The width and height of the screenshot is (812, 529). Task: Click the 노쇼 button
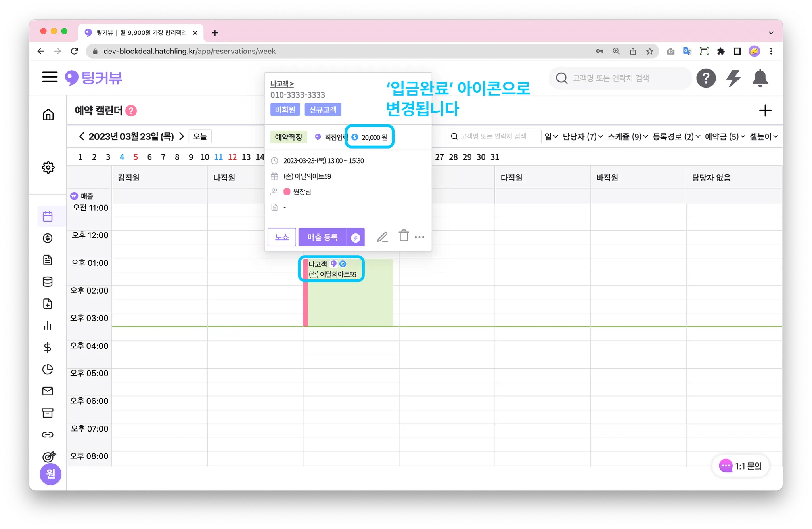pos(282,237)
